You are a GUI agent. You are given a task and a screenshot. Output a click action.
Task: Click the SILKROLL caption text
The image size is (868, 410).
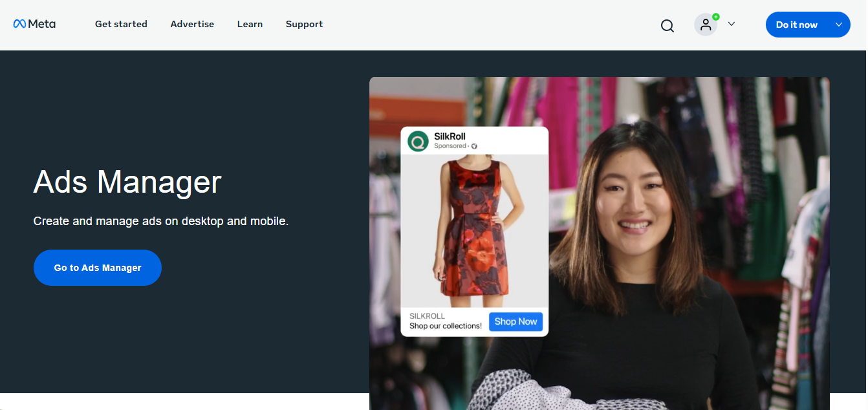coord(426,316)
